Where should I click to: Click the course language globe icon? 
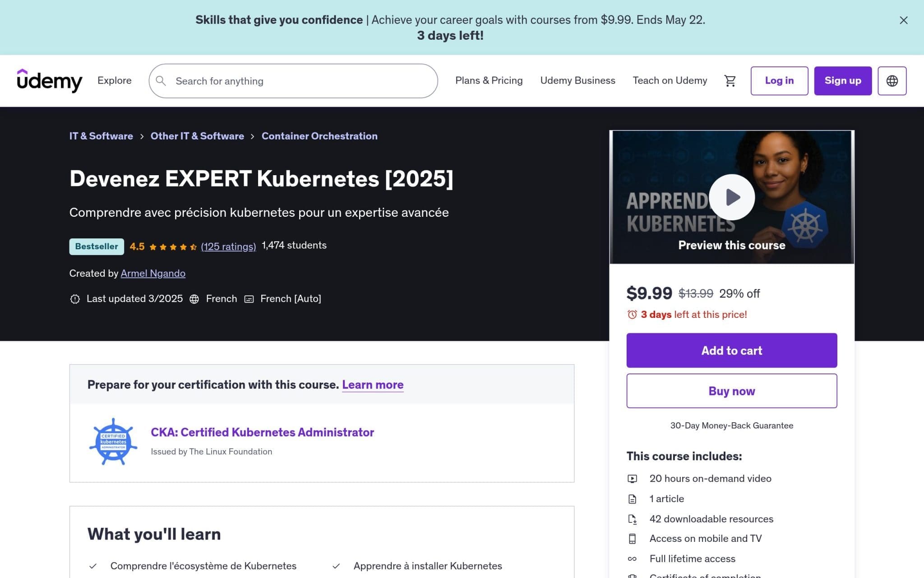[x=194, y=299]
